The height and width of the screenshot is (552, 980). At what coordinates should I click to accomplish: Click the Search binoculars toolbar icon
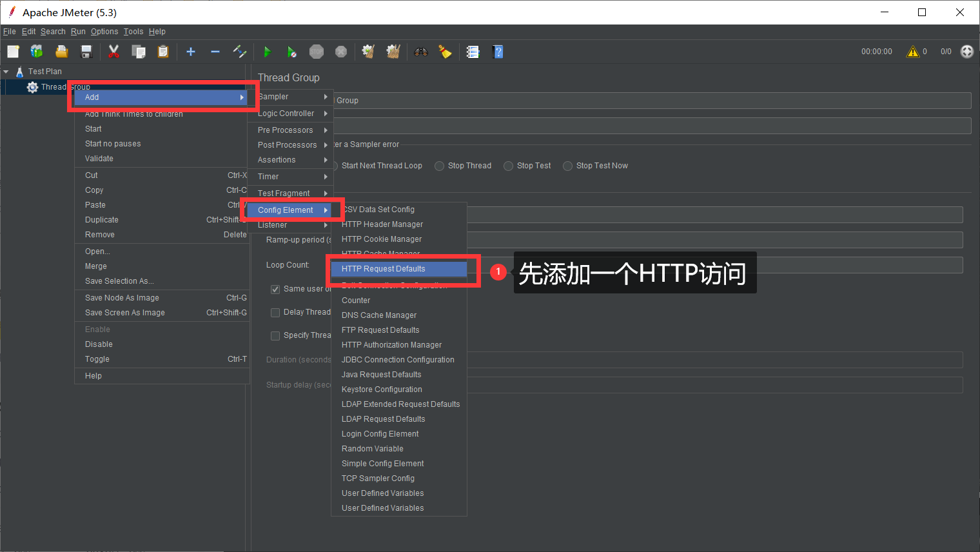tap(421, 52)
